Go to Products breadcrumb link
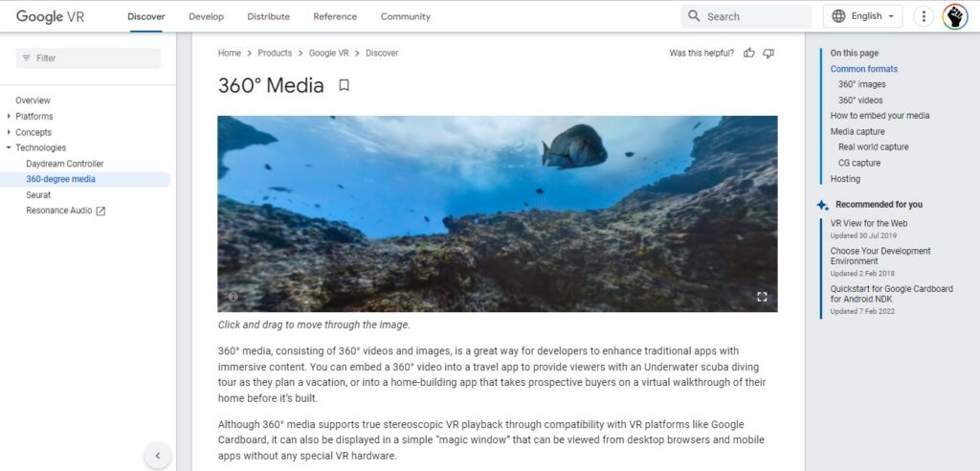This screenshot has height=471, width=980. tap(275, 54)
